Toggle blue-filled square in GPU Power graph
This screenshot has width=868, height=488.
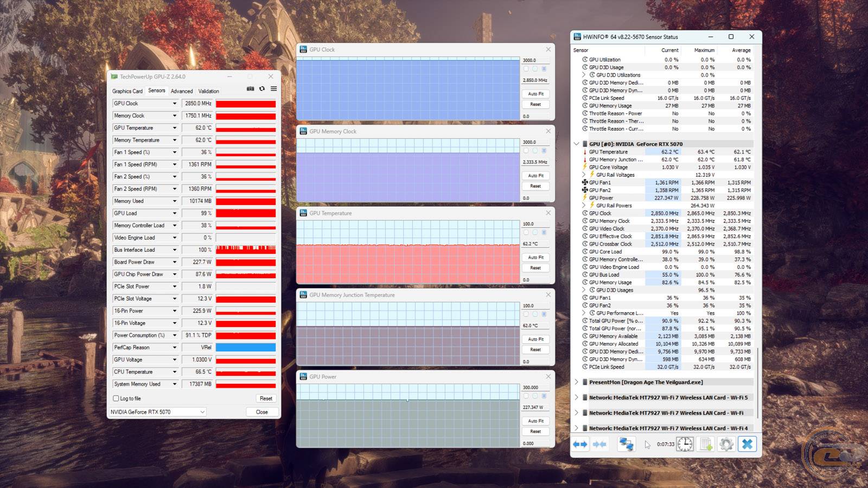pos(544,396)
